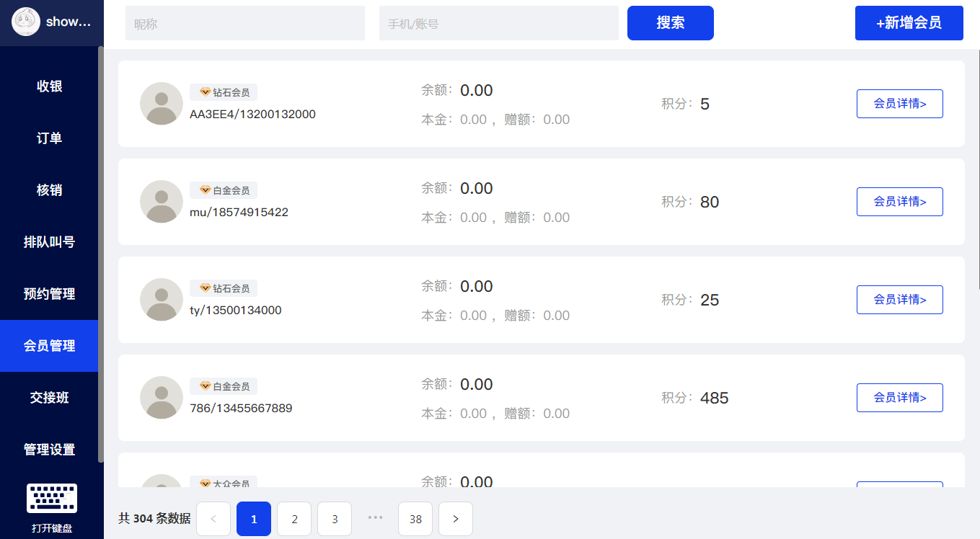This screenshot has height=539, width=980.
Task: Click diamond badge 钻石会员 on first member
Action: (x=224, y=92)
